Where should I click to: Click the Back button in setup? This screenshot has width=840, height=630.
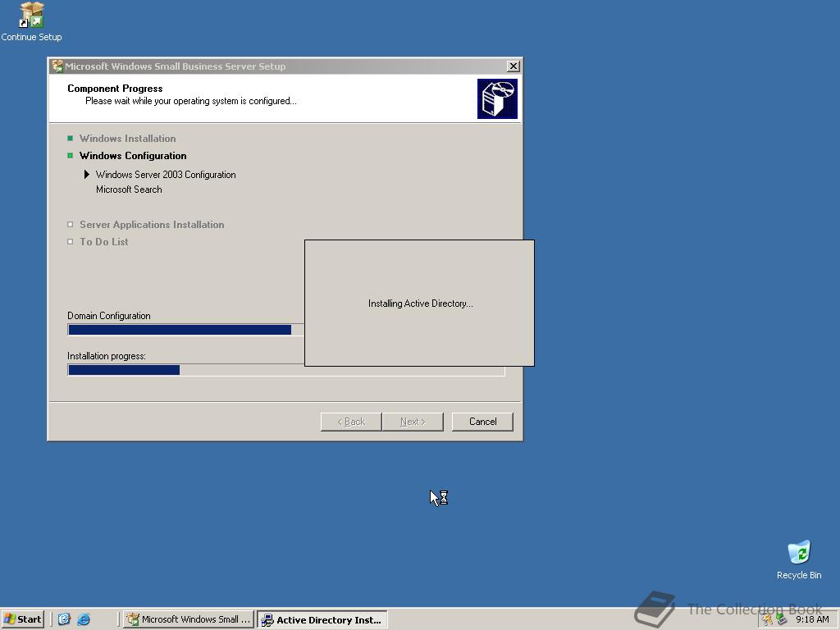pos(351,422)
